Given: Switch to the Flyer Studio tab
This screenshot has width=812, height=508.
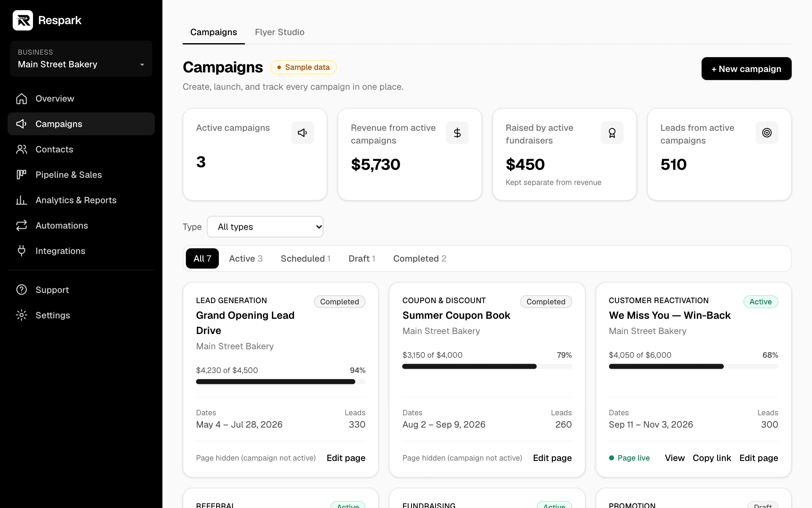Looking at the screenshot, I should coord(280,32).
